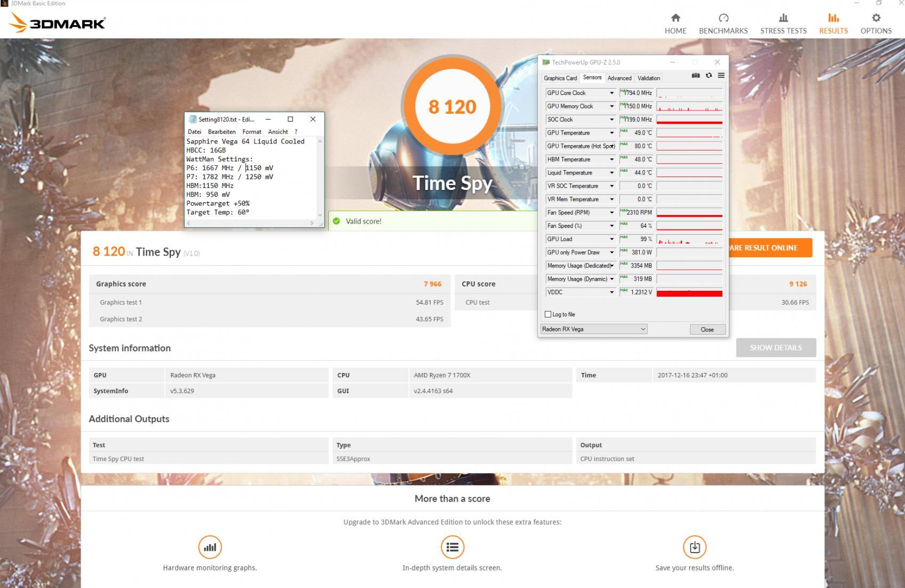Click the 2017-12-16 23:47 time value
The image size is (905, 588).
pos(693,375)
